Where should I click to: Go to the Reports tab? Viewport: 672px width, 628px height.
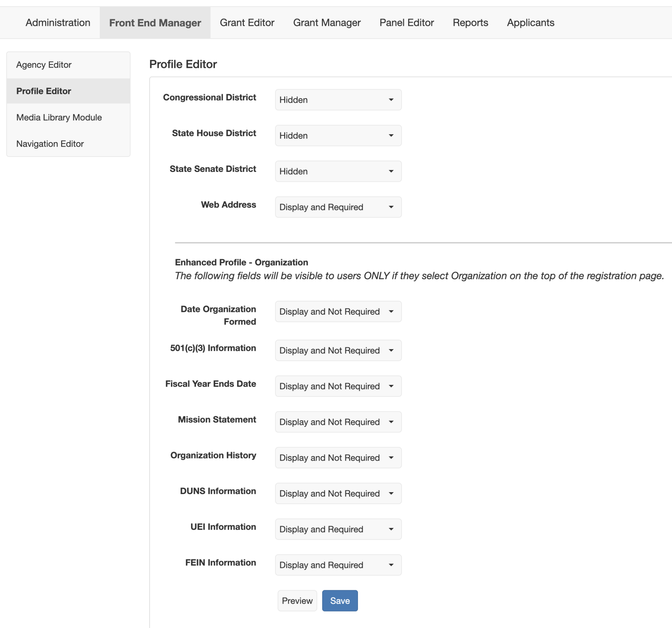[470, 23]
